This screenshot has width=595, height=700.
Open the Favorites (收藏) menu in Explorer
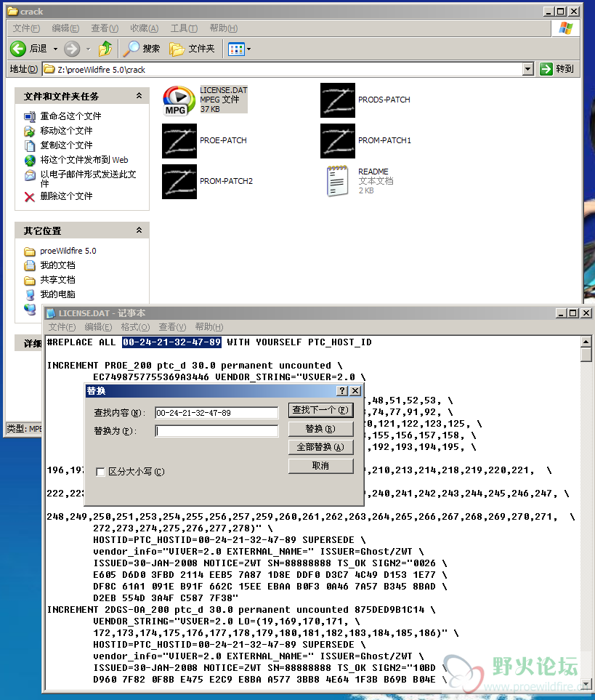point(145,28)
